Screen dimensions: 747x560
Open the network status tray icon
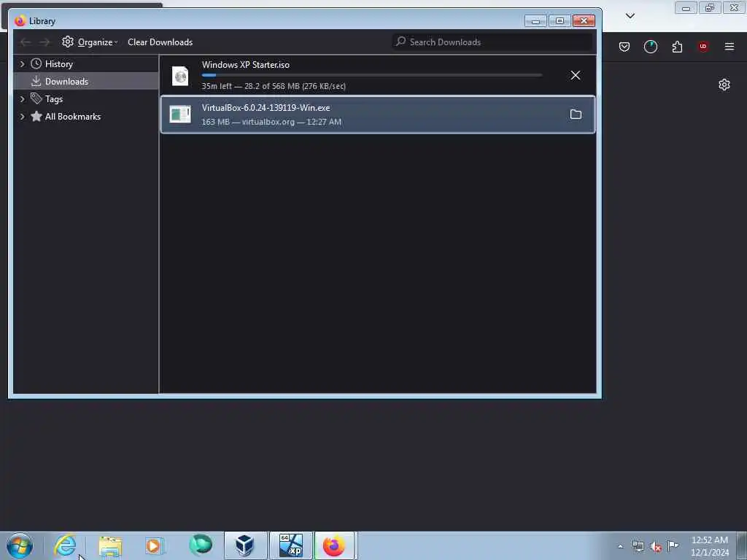638,547
